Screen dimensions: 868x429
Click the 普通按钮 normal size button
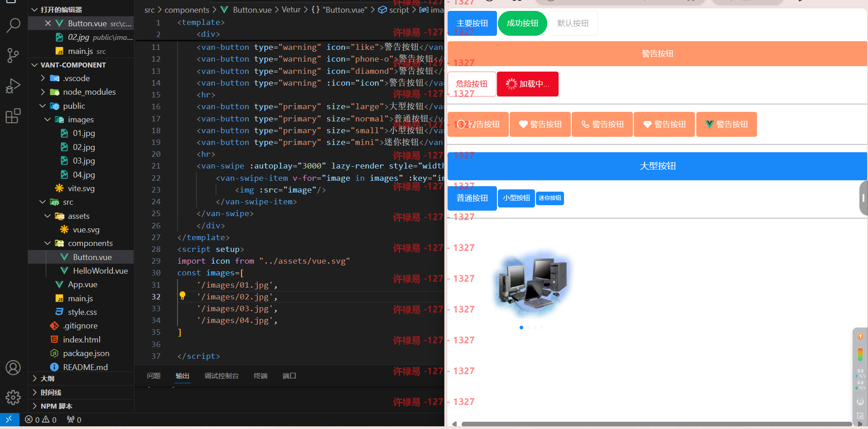(472, 198)
